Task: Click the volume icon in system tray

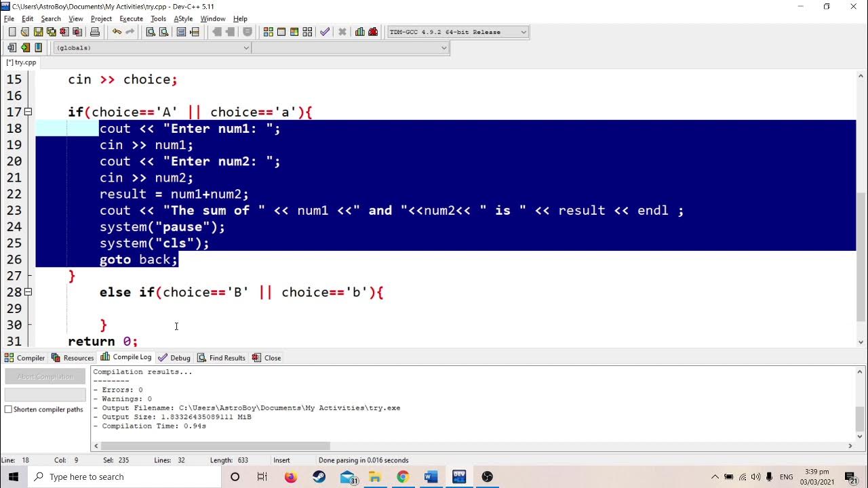Action: (x=756, y=476)
